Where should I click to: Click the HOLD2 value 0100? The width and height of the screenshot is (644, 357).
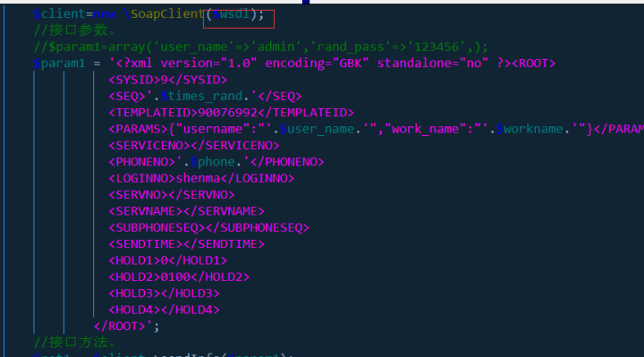tap(175, 276)
